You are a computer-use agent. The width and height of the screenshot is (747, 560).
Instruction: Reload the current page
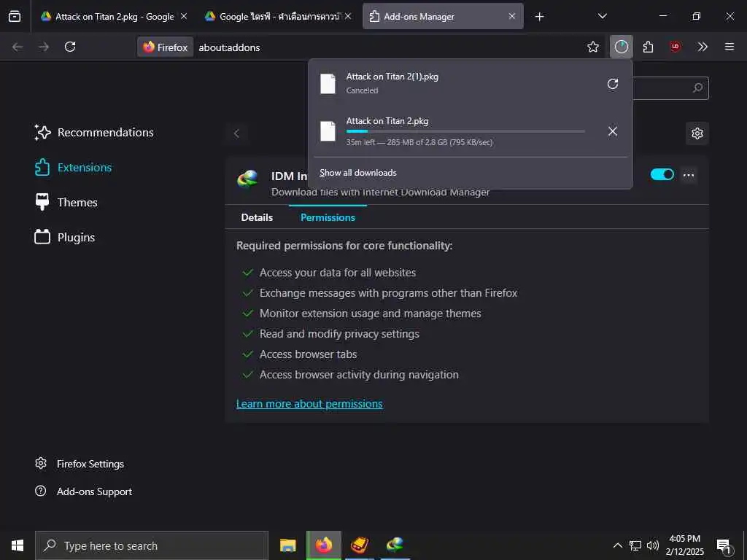70,47
